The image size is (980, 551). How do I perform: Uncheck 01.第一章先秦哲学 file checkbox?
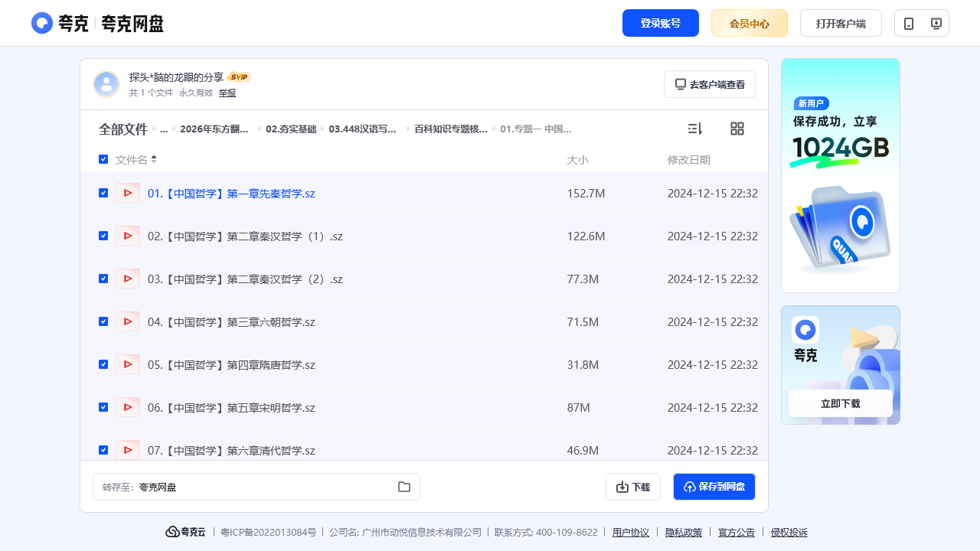(103, 193)
